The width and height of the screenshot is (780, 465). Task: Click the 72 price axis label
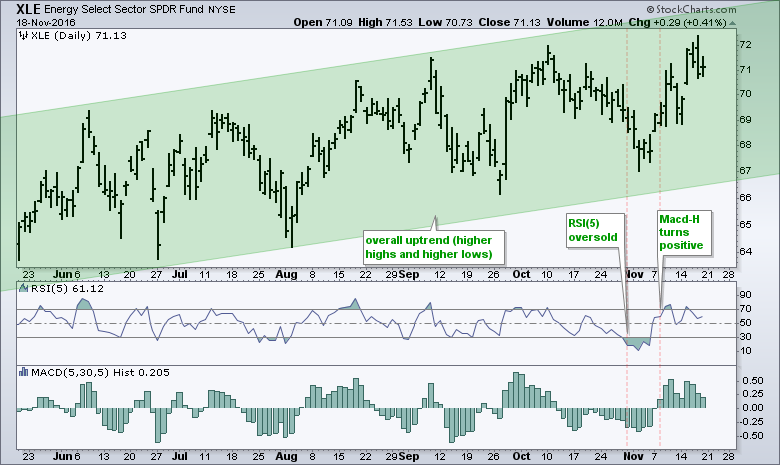pyautogui.click(x=745, y=45)
